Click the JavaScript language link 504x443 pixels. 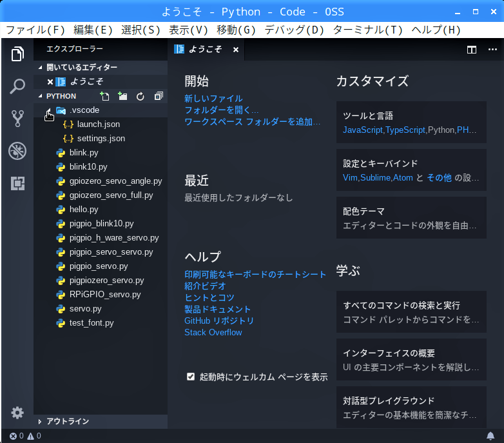(x=363, y=130)
